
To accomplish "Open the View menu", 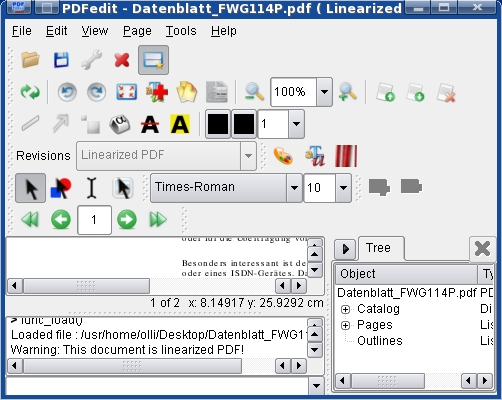I will 95,31.
